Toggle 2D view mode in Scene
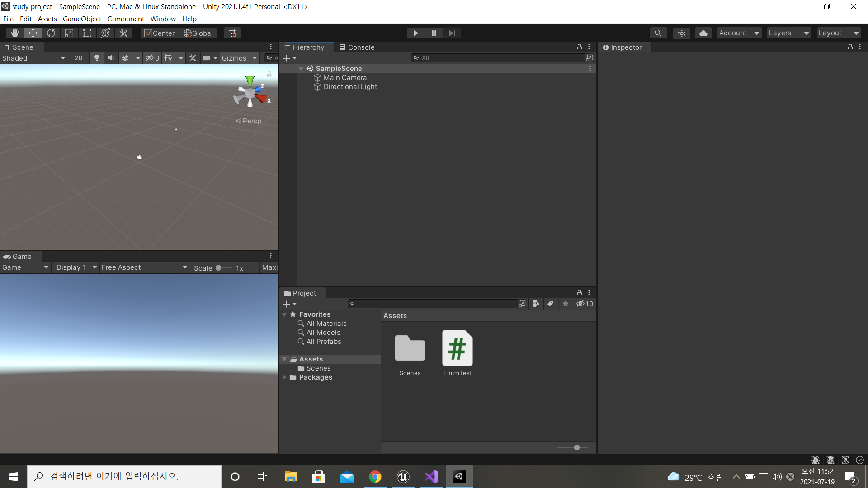 click(79, 58)
